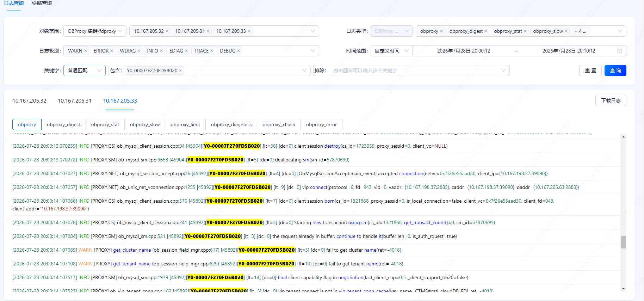Remove the 10.167.205.32 tag
The width and height of the screenshot is (644, 301).
tap(167, 31)
